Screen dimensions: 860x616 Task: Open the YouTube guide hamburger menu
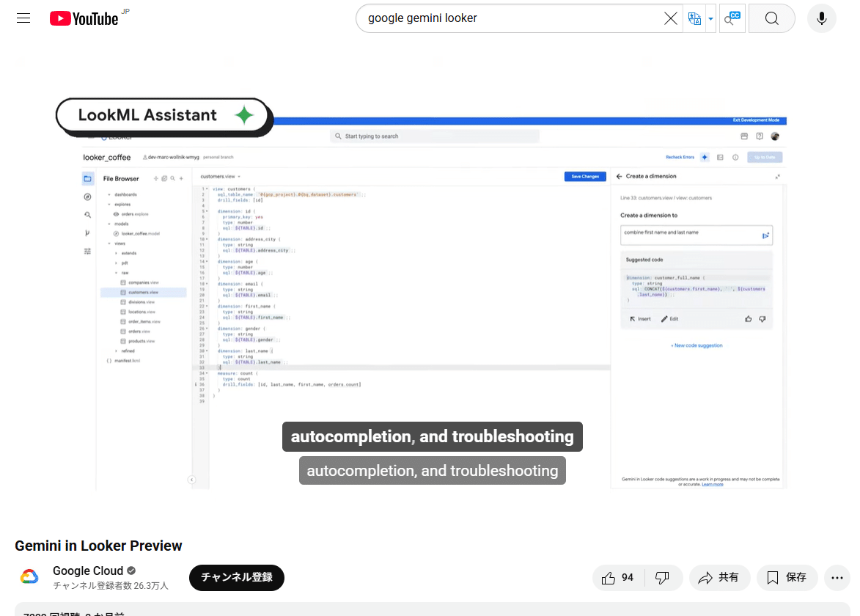(x=23, y=18)
